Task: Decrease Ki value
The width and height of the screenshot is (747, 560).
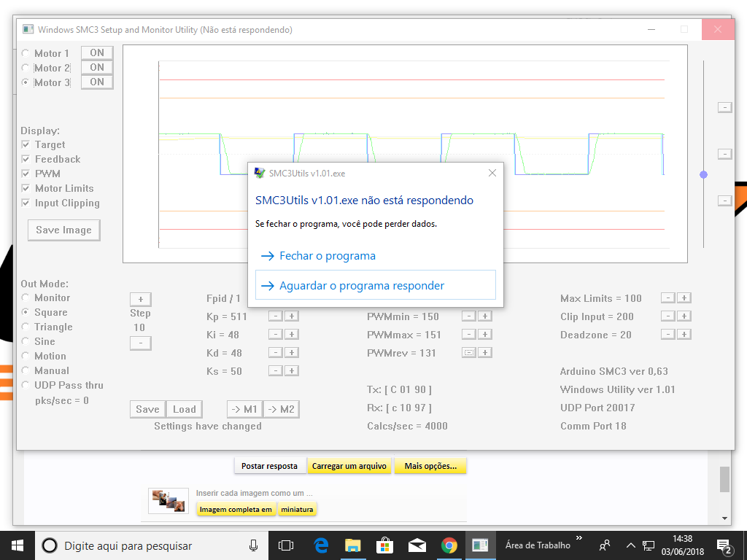Action: 275,334
